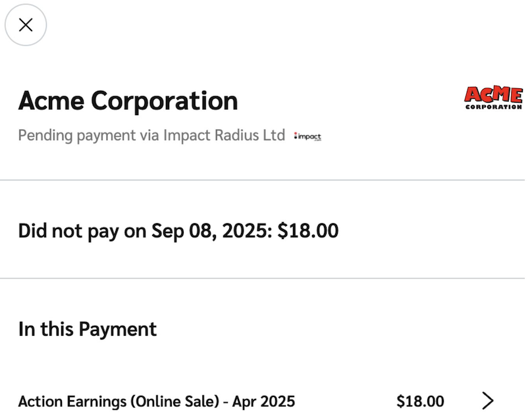Open Action Earnings (Online Sale) entry
The height and width of the screenshot is (420, 532).
[x=157, y=401]
